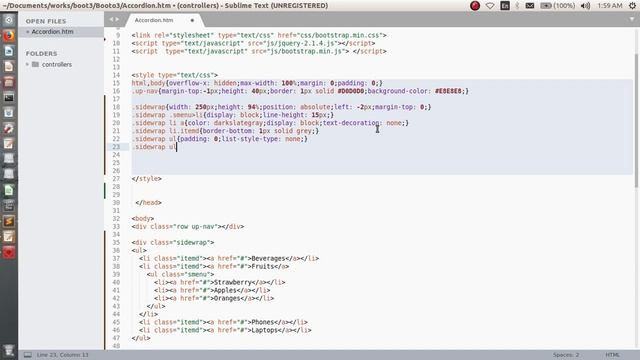Image resolution: width=640 pixels, height=360 pixels.
Task: Place cursor on '</style>' closing tag
Action: [147, 179]
